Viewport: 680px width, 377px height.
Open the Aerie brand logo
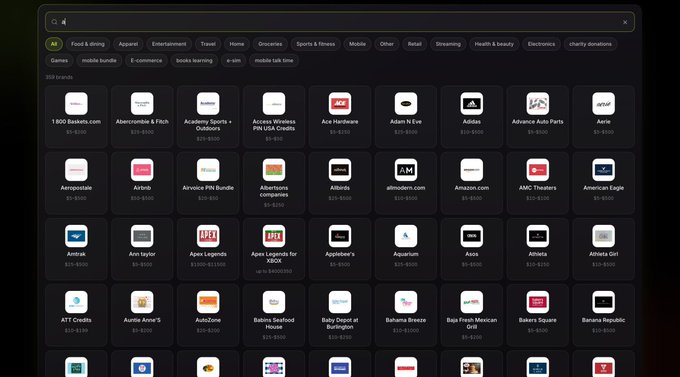[x=603, y=104]
